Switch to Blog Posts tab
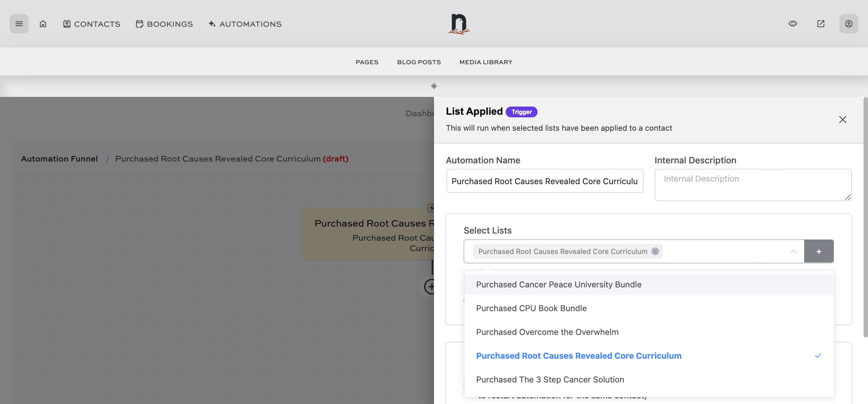 pyautogui.click(x=419, y=62)
